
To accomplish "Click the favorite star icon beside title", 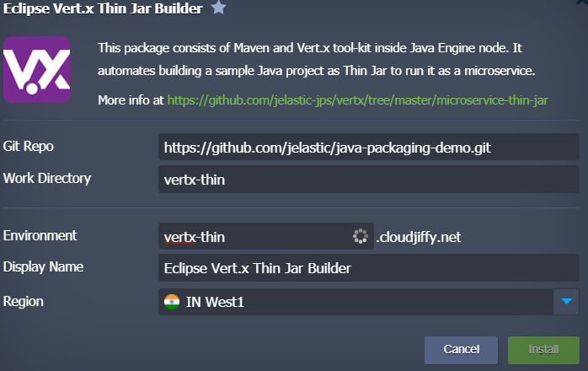I will [219, 8].
